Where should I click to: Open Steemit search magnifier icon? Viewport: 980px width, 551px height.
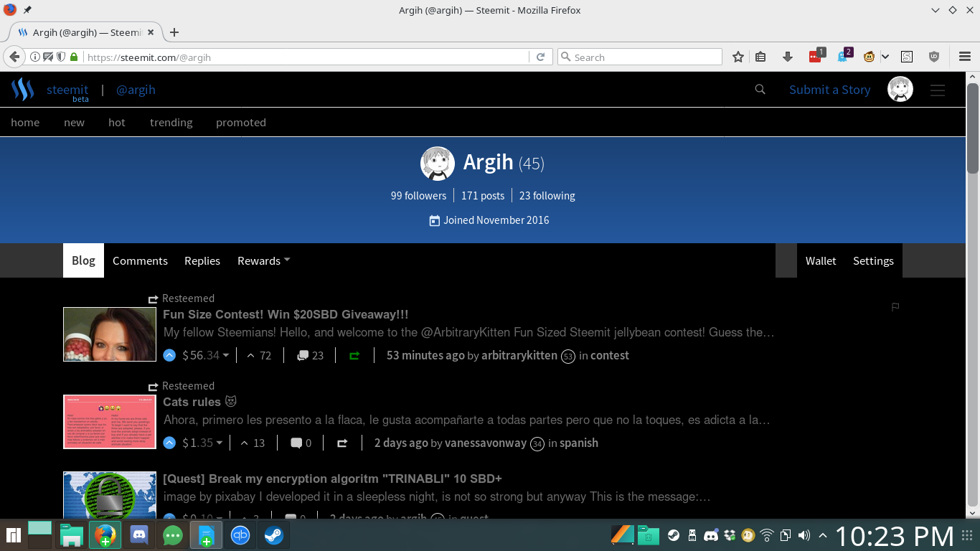pos(760,90)
